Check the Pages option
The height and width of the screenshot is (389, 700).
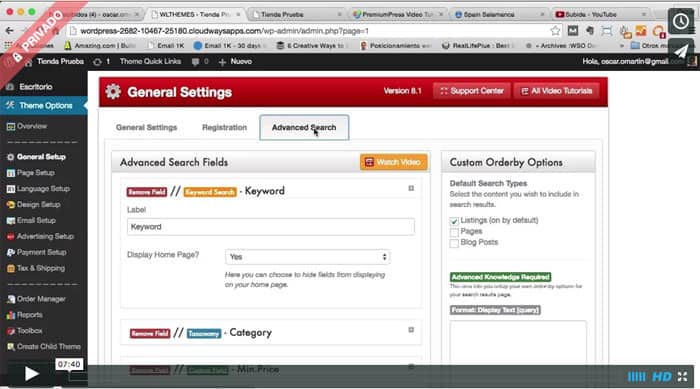tap(454, 232)
